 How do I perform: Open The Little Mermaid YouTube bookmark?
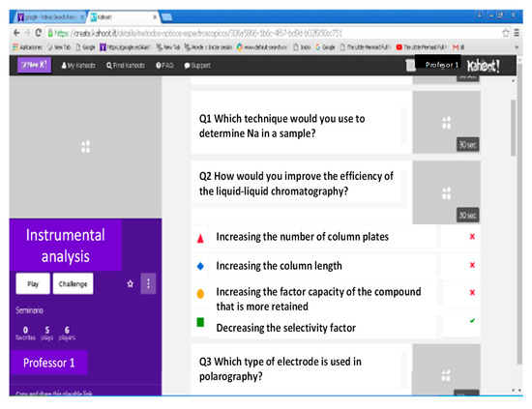pyautogui.click(x=421, y=47)
